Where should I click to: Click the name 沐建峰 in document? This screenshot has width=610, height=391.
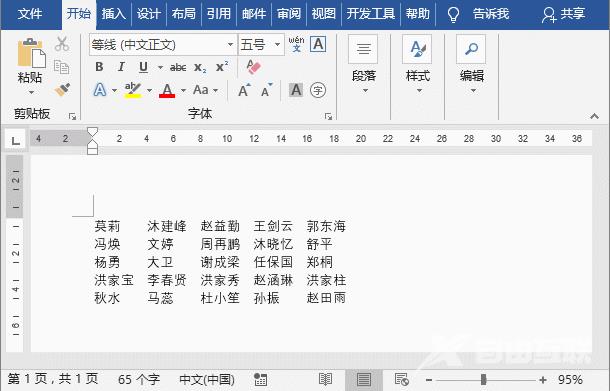tap(167, 226)
